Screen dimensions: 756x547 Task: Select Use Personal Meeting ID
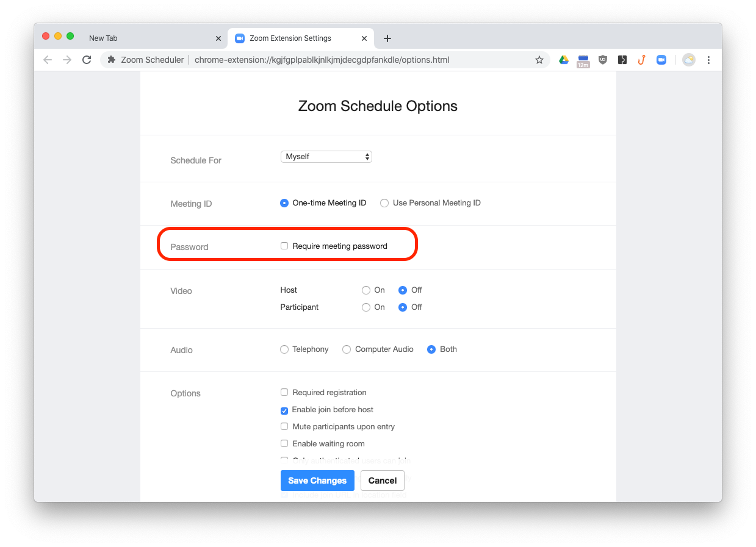pos(384,203)
